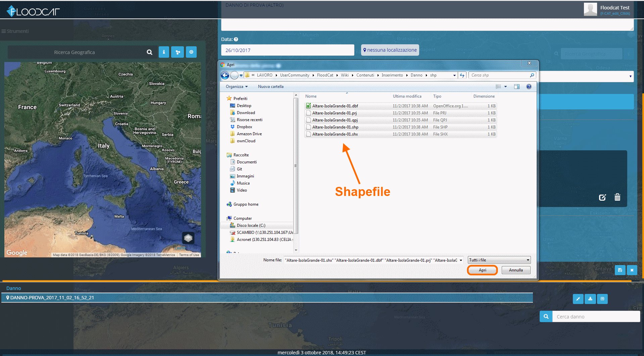Open the file dialog help icon
This screenshot has width=644, height=356.
click(529, 87)
